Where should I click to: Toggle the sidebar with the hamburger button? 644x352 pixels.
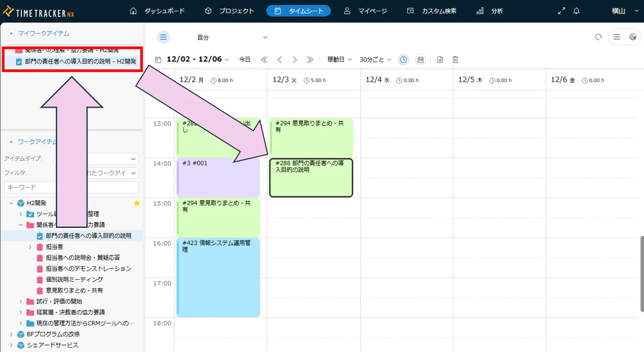tap(164, 37)
